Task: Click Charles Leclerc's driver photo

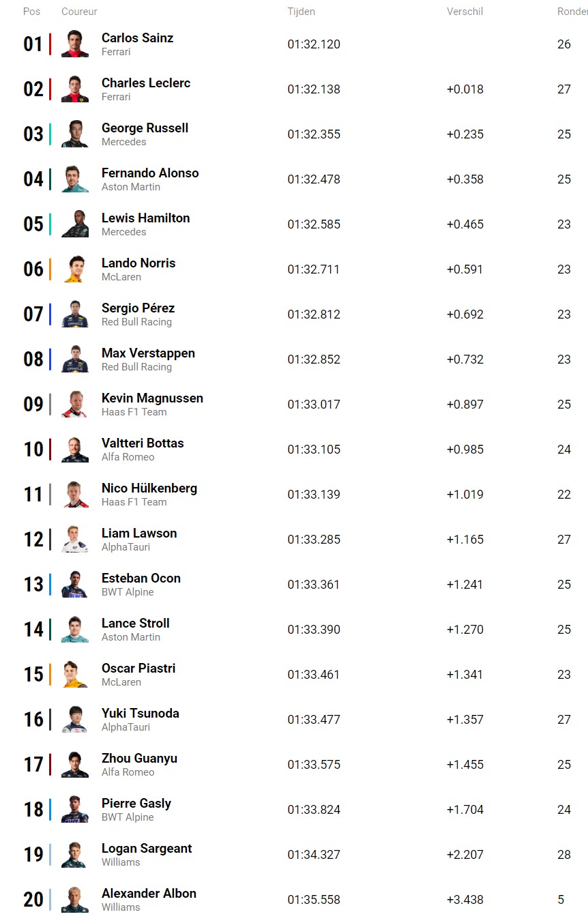Action: pyautogui.click(x=75, y=89)
